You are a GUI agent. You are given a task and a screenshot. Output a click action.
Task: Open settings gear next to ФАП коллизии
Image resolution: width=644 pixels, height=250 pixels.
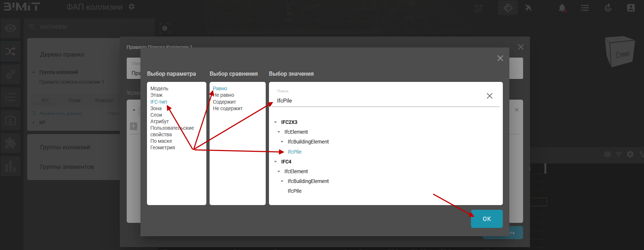click(x=132, y=7)
